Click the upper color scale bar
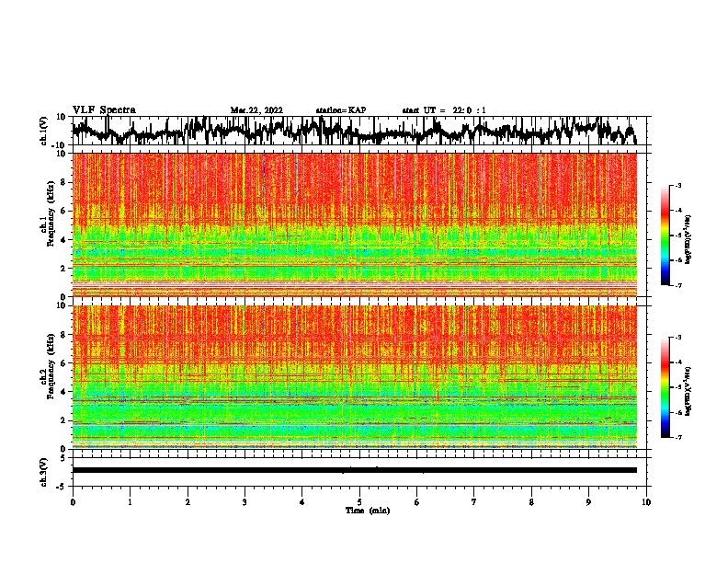The image size is (728, 563). tap(665, 236)
